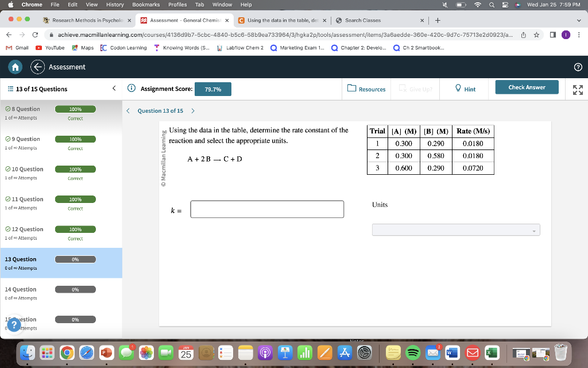Open the Chrome profile avatar
Screen dimensions: 588x368
pos(566,34)
